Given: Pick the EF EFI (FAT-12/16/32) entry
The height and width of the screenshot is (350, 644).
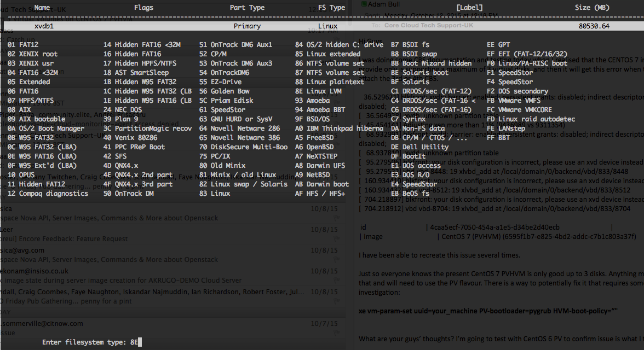Looking at the screenshot, I should pos(527,54).
